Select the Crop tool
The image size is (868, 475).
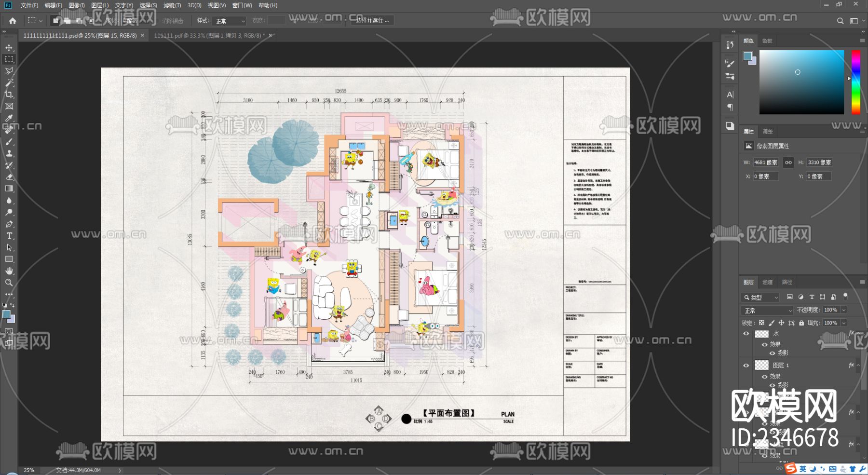point(9,95)
